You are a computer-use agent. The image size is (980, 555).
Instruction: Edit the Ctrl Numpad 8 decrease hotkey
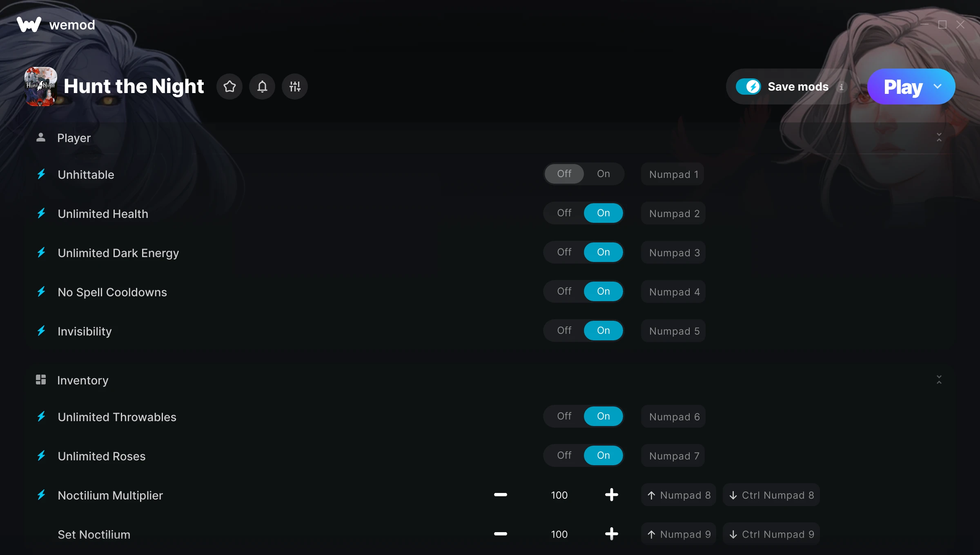tap(771, 495)
